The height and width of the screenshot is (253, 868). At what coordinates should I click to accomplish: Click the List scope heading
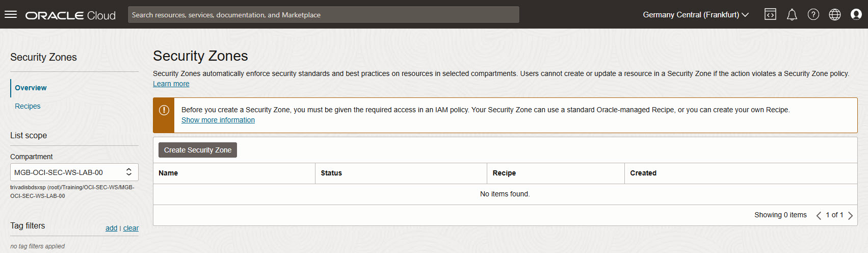[x=29, y=135]
